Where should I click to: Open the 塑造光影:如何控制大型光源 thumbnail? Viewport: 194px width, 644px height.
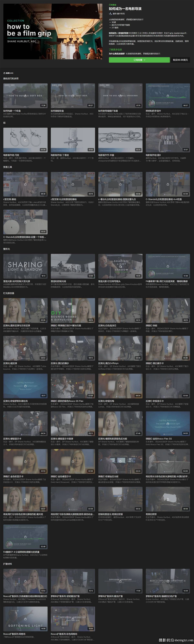click(x=25, y=266)
